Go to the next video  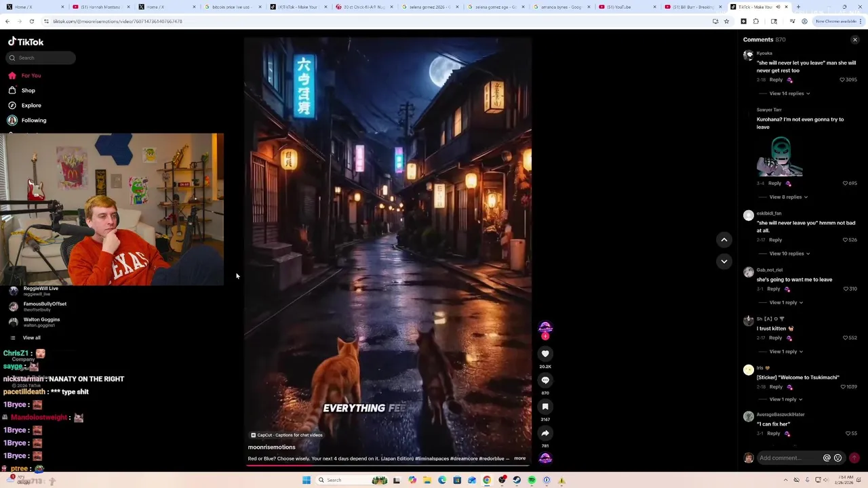(x=724, y=261)
